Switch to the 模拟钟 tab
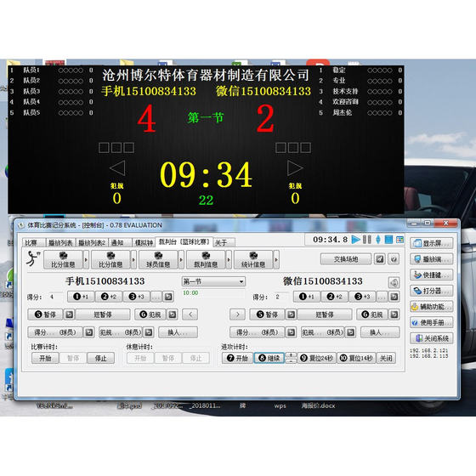 tap(144, 242)
